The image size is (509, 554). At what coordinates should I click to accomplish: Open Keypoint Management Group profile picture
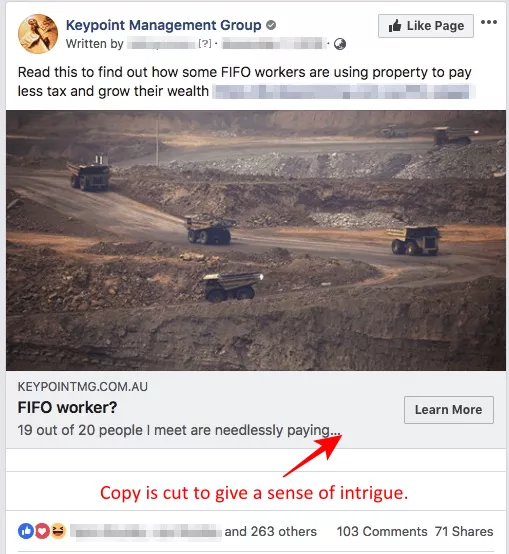[38, 34]
